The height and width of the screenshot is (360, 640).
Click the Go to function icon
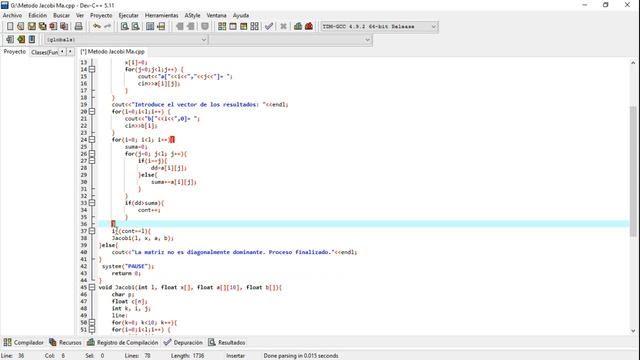[150, 27]
